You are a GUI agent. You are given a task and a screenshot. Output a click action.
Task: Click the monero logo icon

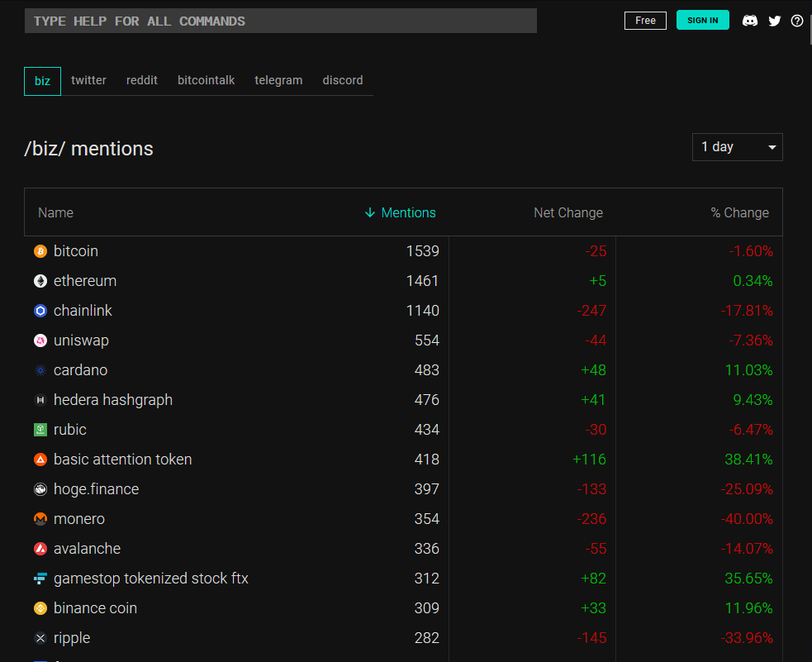pyautogui.click(x=40, y=519)
